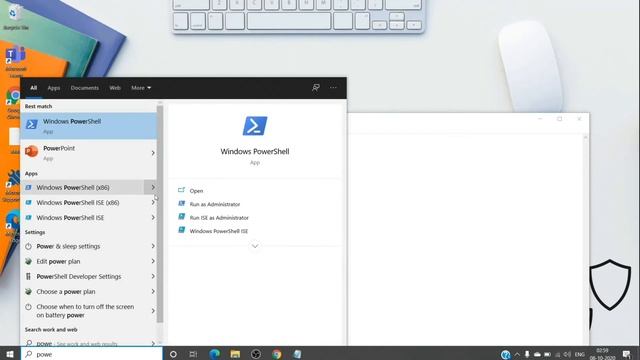Expand PowerPoint result chevron
Screen dimensions: 640x360
[153, 153]
